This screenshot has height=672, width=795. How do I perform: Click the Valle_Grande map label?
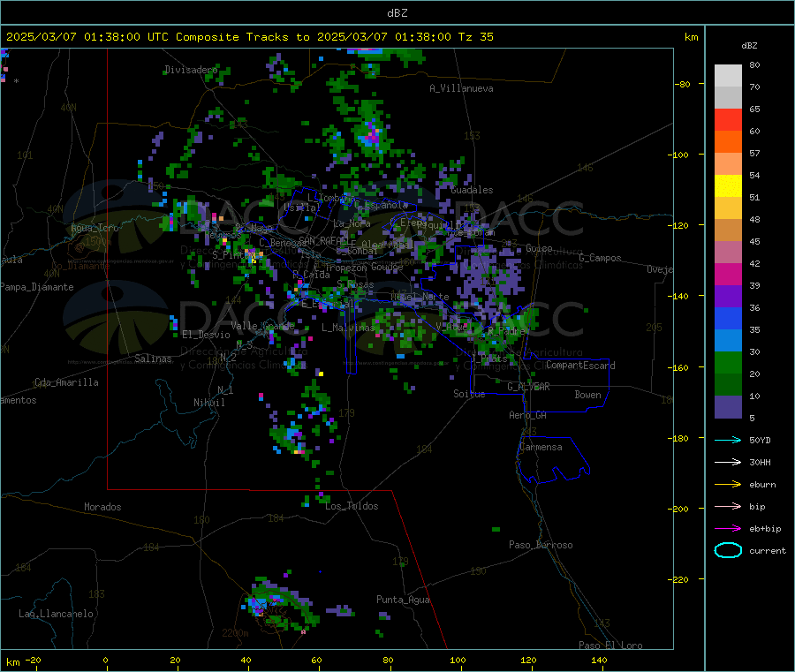coord(262,326)
